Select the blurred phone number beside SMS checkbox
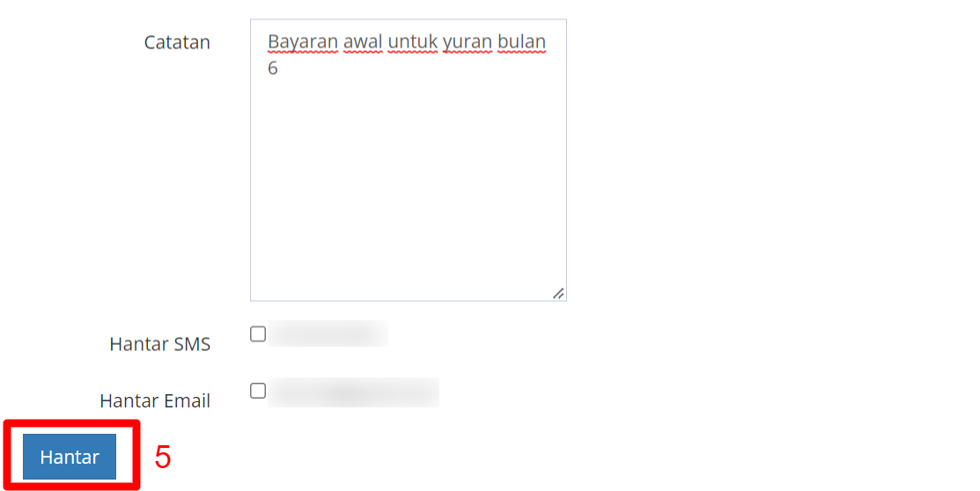Viewport: 980px width, 491px height. (x=328, y=333)
